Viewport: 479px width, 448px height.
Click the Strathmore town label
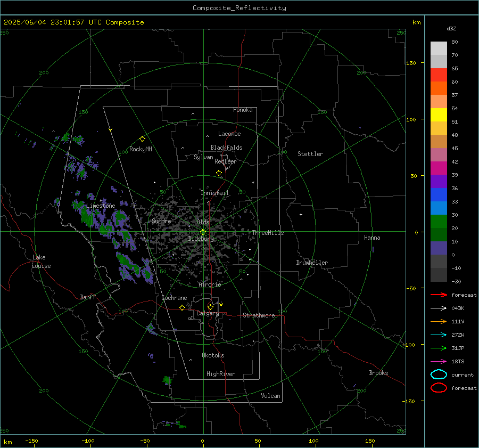point(259,315)
